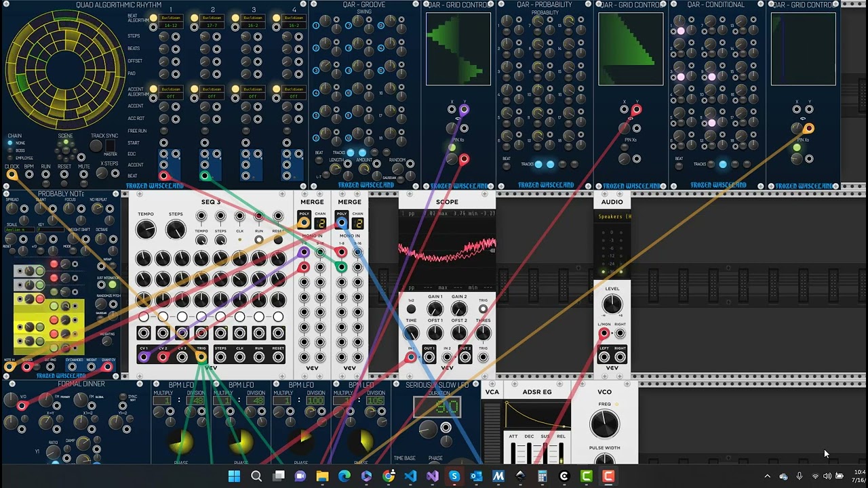Viewport: 868px width, 488px height.
Task: Click the Groove grid control display
Action: 458,49
